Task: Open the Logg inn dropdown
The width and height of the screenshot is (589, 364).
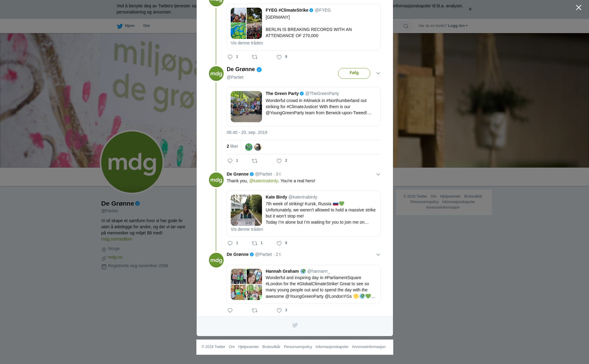Action: 458,26
